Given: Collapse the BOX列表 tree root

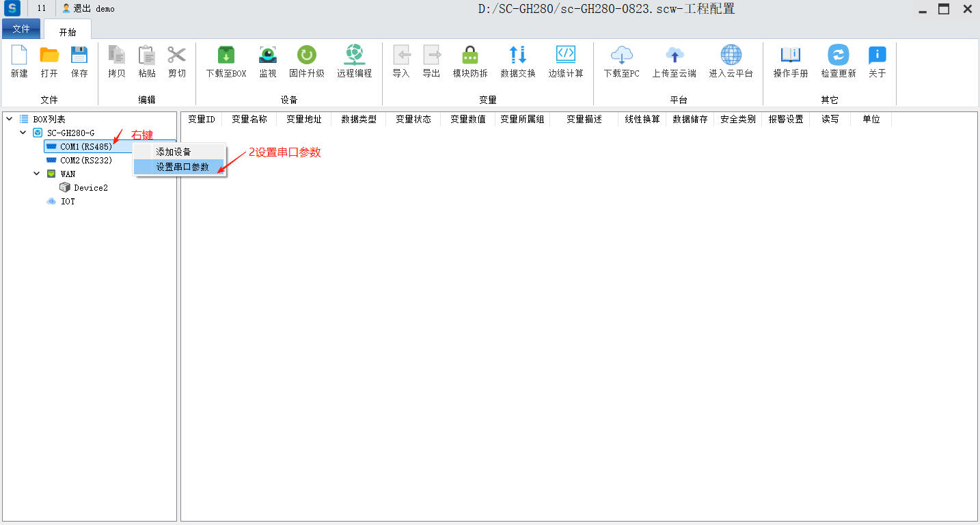Looking at the screenshot, I should point(10,119).
